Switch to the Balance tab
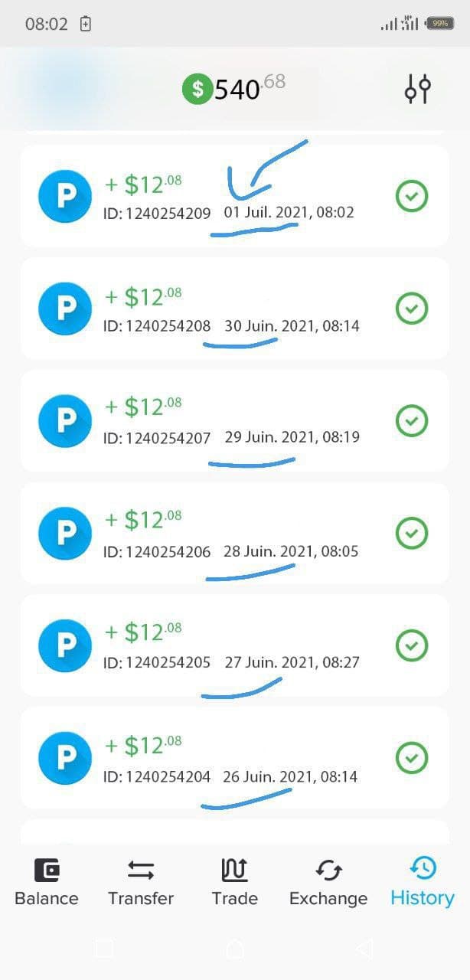Screen dimensions: 470x980 click(47, 883)
